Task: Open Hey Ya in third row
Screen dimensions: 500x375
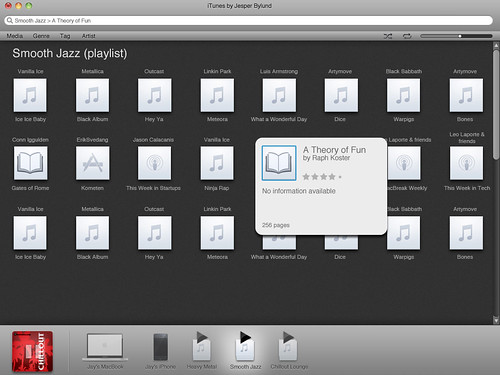Action: coord(155,233)
